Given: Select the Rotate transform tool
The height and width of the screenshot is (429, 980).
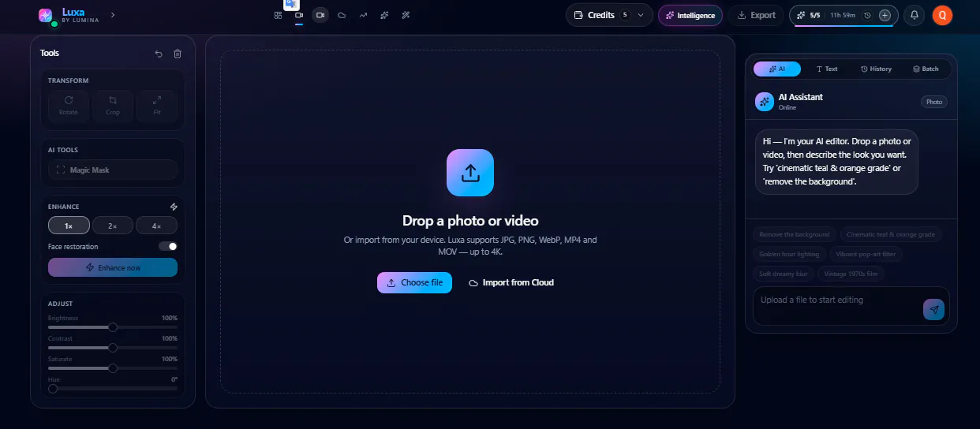Looking at the screenshot, I should (69, 106).
